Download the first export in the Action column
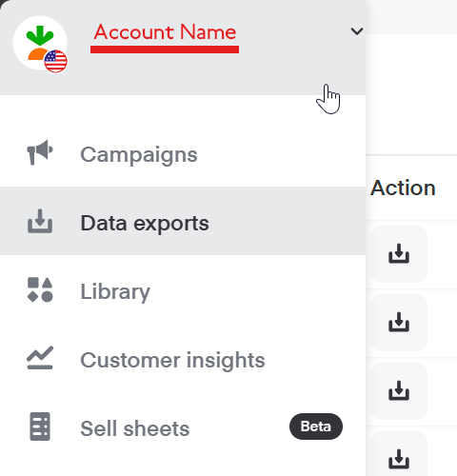 coord(399,254)
